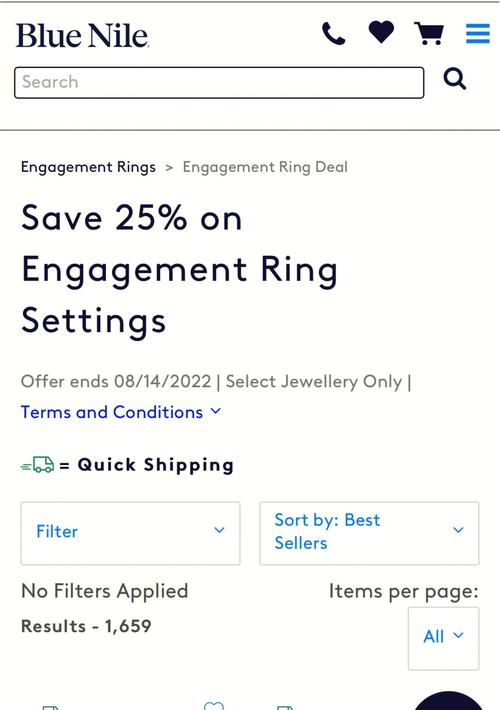Viewport: 500px width, 710px height.
Task: Click the Blue Nile logo
Action: (x=82, y=35)
